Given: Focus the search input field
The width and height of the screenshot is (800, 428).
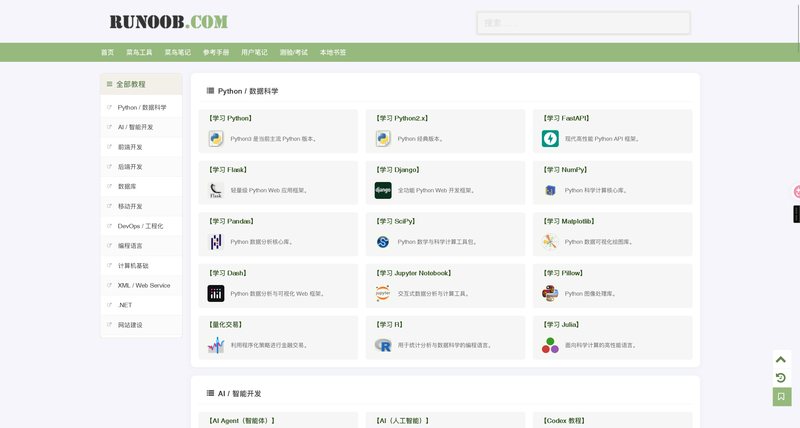Looking at the screenshot, I should pyautogui.click(x=583, y=23).
